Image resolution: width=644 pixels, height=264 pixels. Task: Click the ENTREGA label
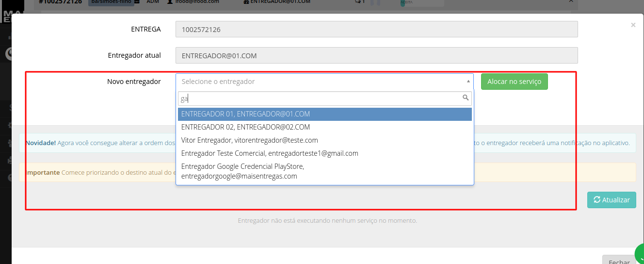click(x=146, y=29)
